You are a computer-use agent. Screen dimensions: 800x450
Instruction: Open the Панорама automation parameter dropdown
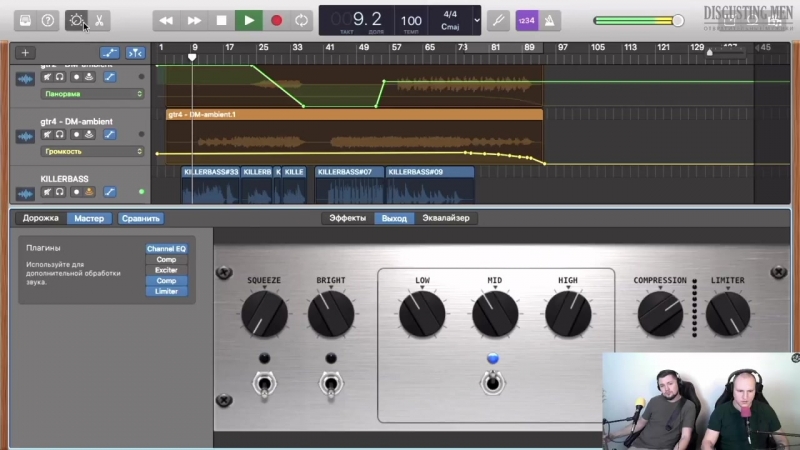(92, 94)
